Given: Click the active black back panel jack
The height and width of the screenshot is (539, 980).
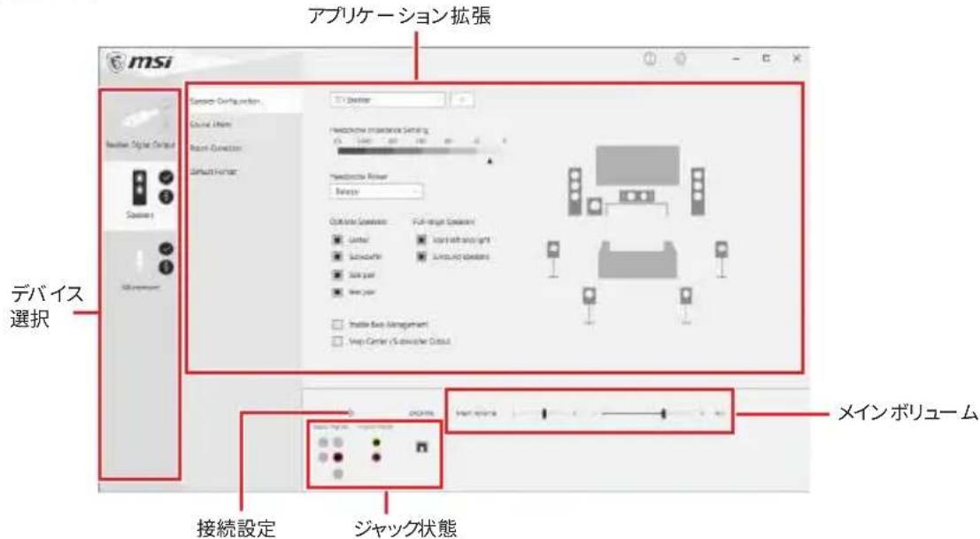Looking at the screenshot, I should (x=338, y=458).
